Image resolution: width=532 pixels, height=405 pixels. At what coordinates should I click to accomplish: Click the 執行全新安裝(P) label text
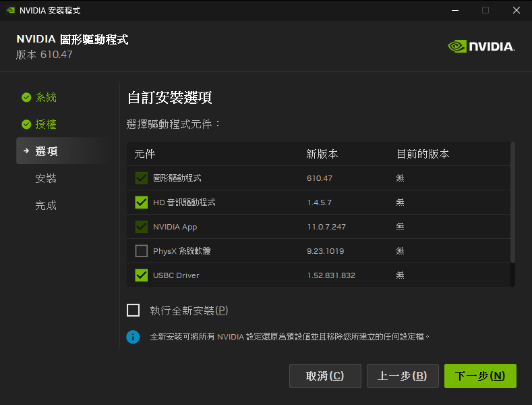tap(189, 310)
